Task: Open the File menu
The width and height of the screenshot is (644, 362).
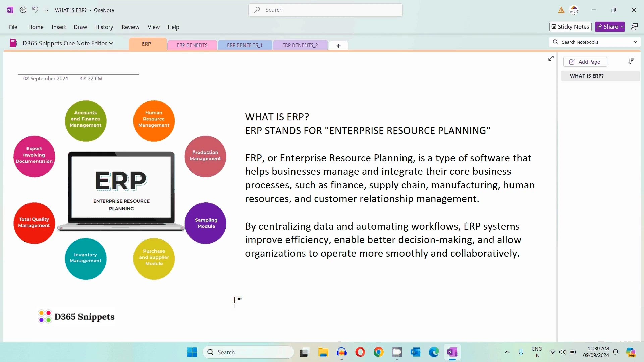Action: tap(13, 27)
